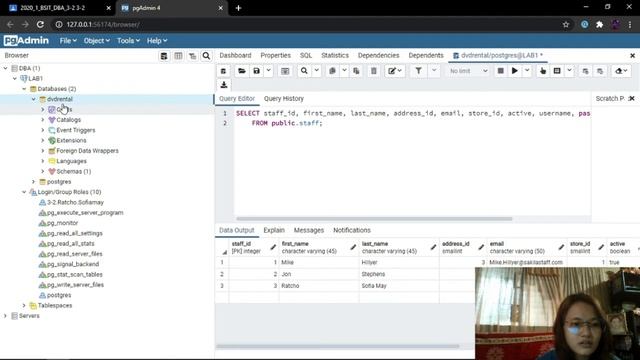Open the Object menu
The image size is (640, 360).
click(x=96, y=41)
